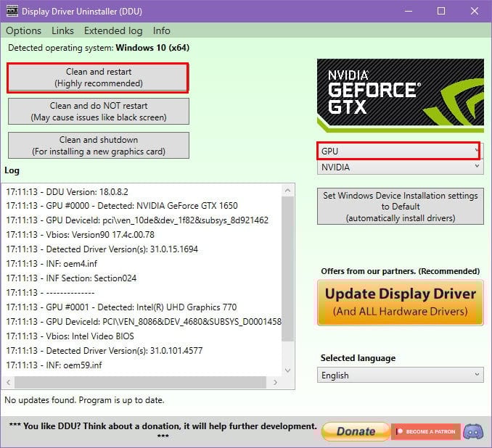Select log line NVIDIA GeForce GTX 1650
Screen dimensions: 492x448
122,206
